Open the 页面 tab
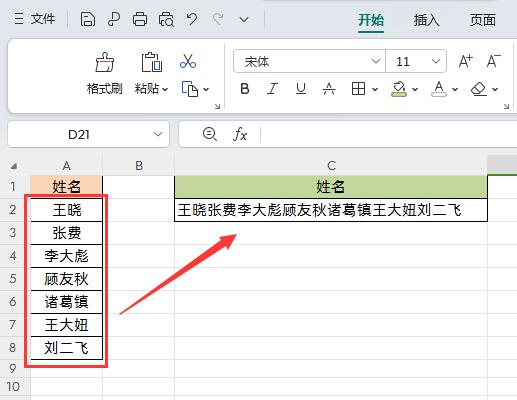The height and width of the screenshot is (400, 517). [x=483, y=20]
